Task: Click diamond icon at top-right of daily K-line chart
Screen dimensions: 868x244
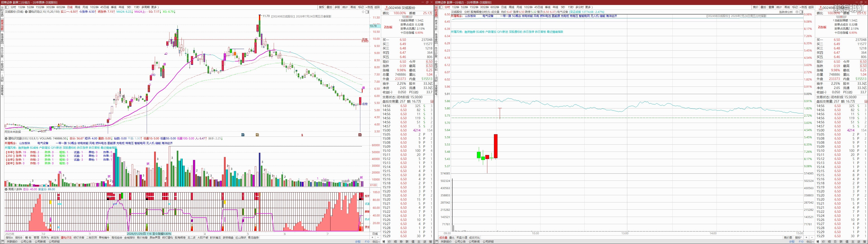Action: pyautogui.click(x=363, y=12)
